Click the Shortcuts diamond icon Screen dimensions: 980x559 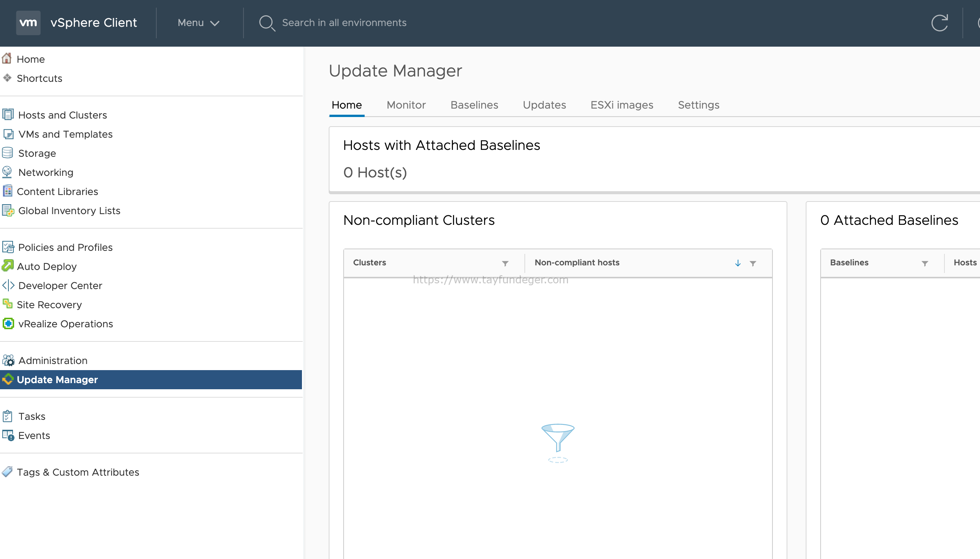7,78
